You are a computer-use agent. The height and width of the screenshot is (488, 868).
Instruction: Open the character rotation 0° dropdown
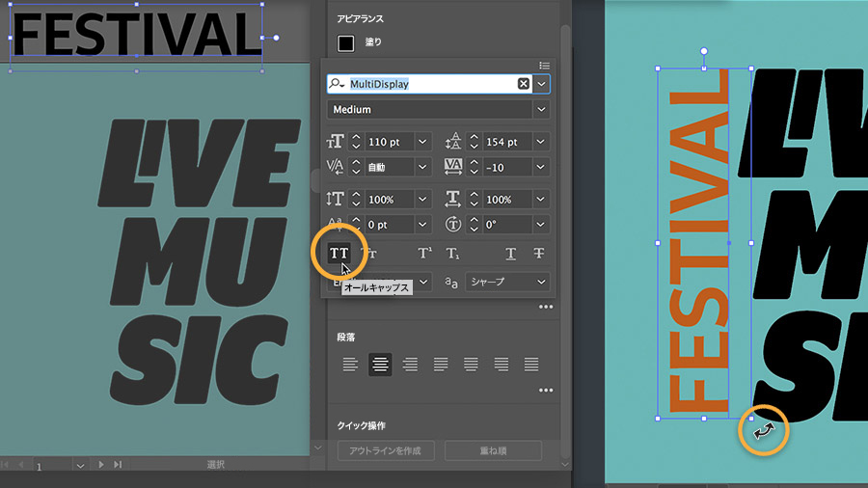click(x=541, y=225)
